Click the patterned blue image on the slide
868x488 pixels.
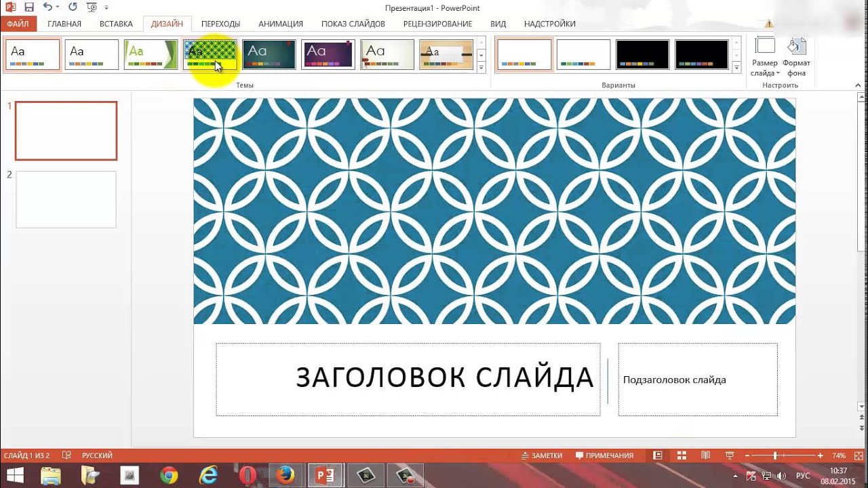494,211
